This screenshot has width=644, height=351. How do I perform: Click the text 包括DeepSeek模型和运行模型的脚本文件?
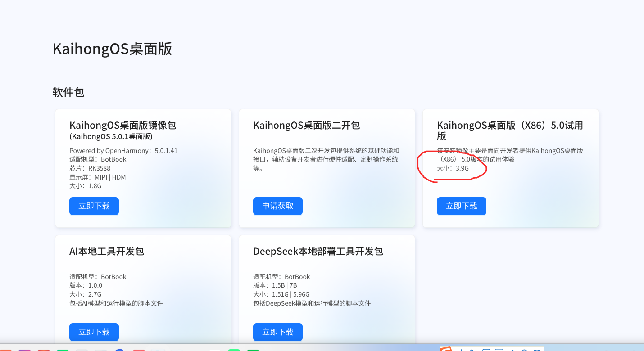(312, 303)
